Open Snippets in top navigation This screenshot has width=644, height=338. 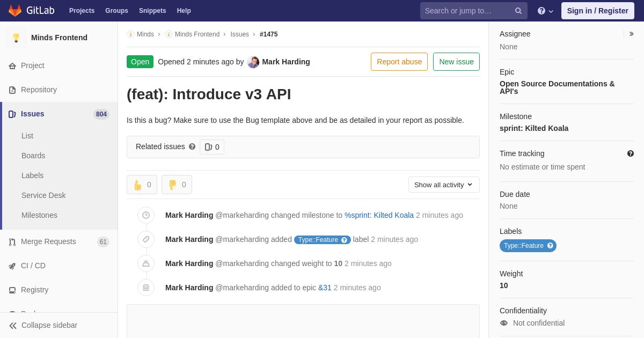[152, 11]
